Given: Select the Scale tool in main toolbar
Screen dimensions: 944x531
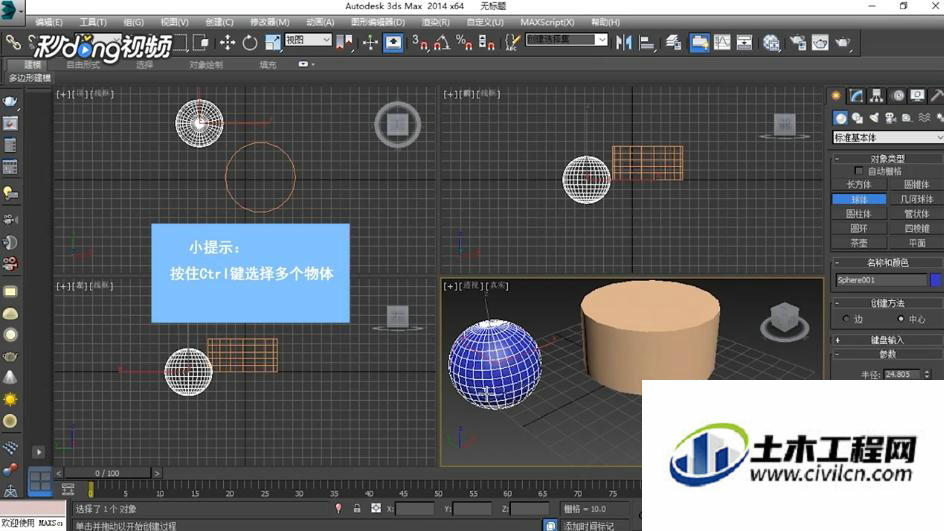Looking at the screenshot, I should 272,42.
